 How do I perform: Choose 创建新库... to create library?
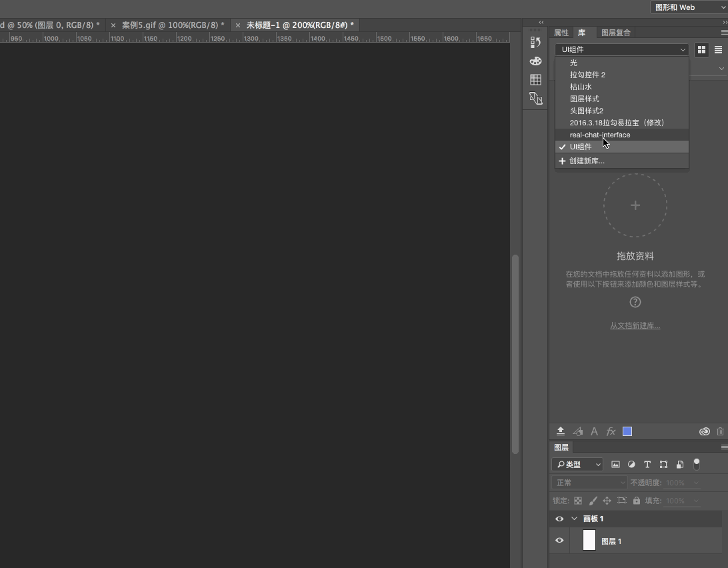(x=622, y=161)
